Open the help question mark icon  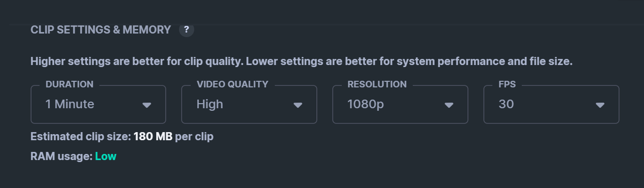[186, 29]
